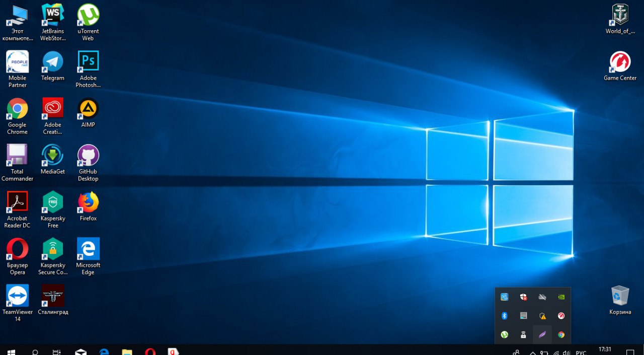Open Windows Security shield icon in tray overflow

click(523, 297)
